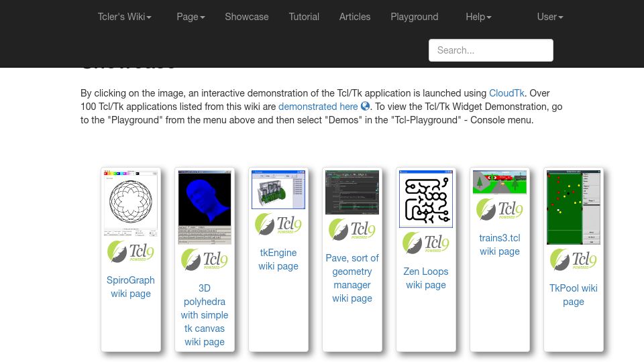The height and width of the screenshot is (362, 644).
Task: Click the Tcl9 logo in tkEngine card
Action: coord(278,224)
